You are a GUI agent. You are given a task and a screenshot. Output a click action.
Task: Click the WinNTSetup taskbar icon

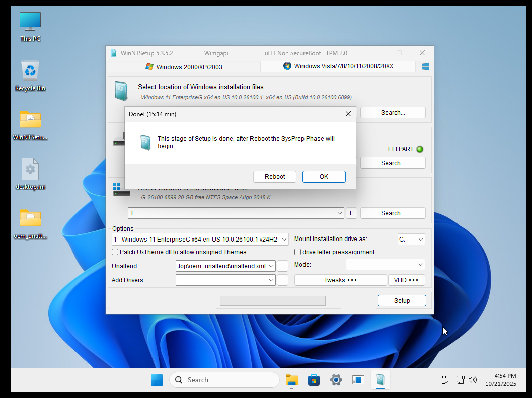point(381,380)
